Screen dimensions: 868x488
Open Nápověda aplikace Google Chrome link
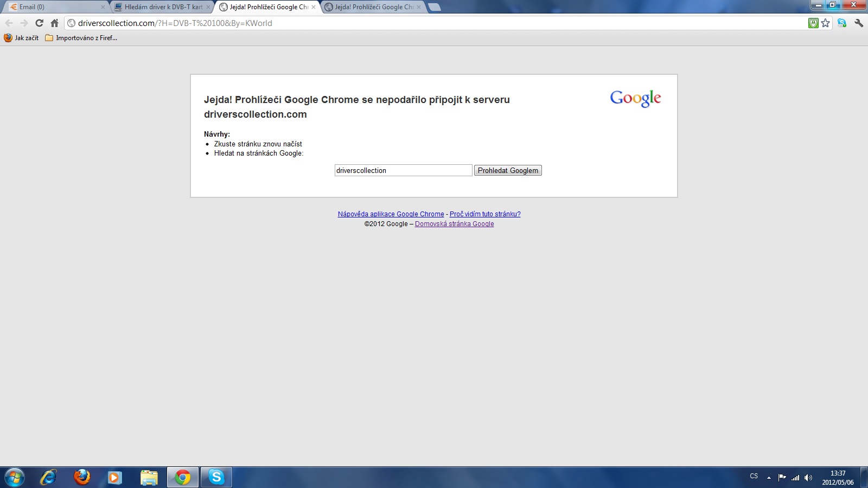[391, 214]
